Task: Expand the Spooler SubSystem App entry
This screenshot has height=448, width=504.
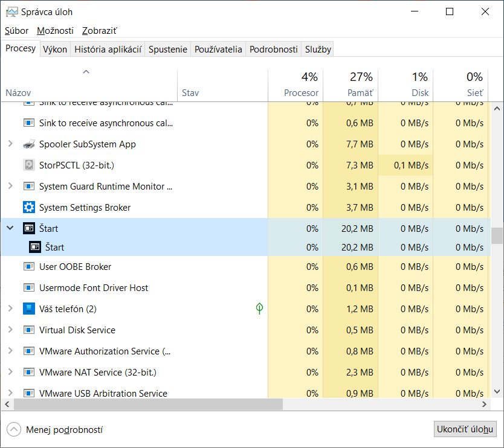Action: click(10, 144)
